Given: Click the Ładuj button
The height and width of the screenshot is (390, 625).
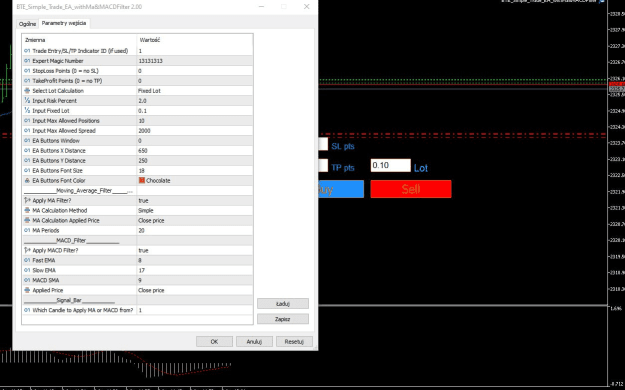Looking at the screenshot, I should pyautogui.click(x=283, y=304).
